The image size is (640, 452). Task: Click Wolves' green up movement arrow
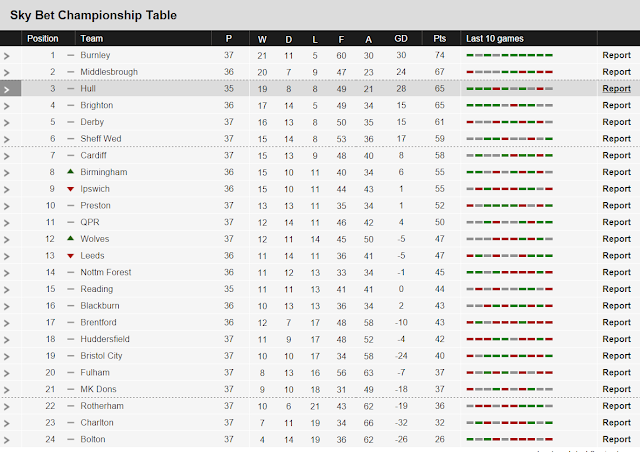(x=70, y=239)
